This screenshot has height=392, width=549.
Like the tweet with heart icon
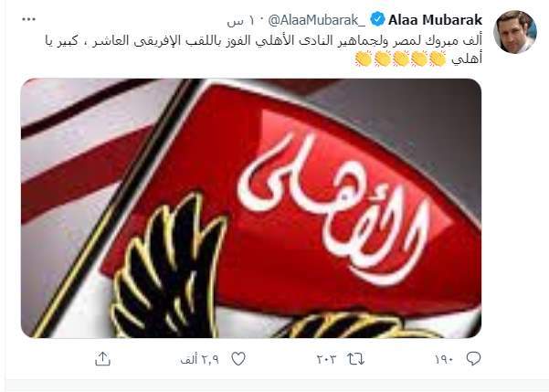coord(238,359)
